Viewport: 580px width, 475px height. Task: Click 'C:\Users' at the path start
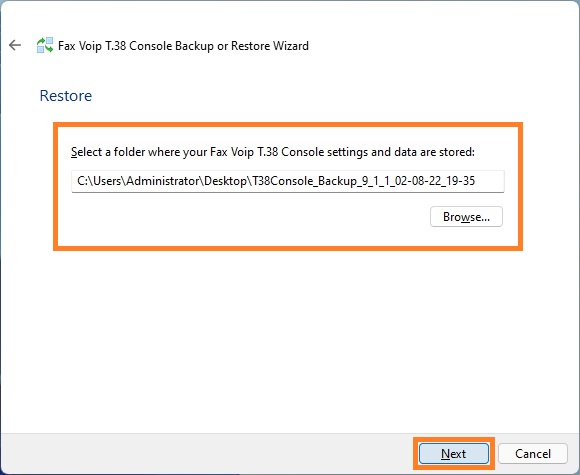point(100,181)
